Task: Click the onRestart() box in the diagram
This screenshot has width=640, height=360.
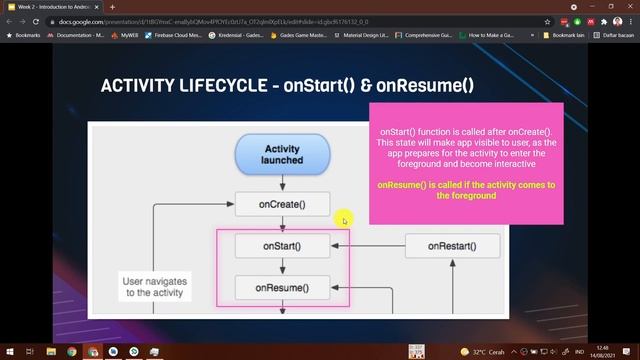Action: coord(452,246)
